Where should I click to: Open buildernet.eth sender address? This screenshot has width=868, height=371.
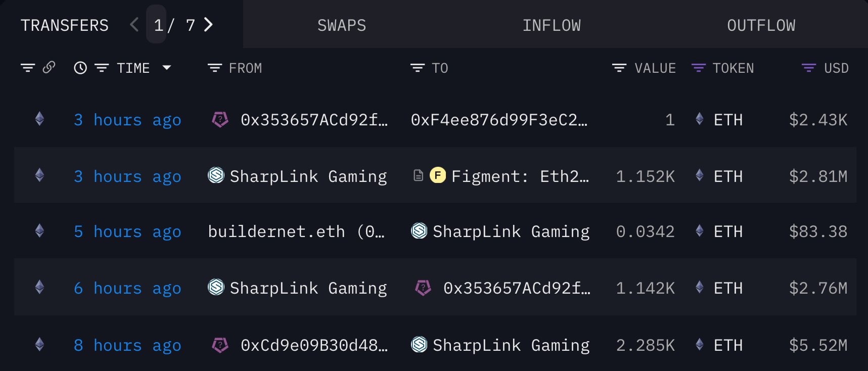pos(296,231)
